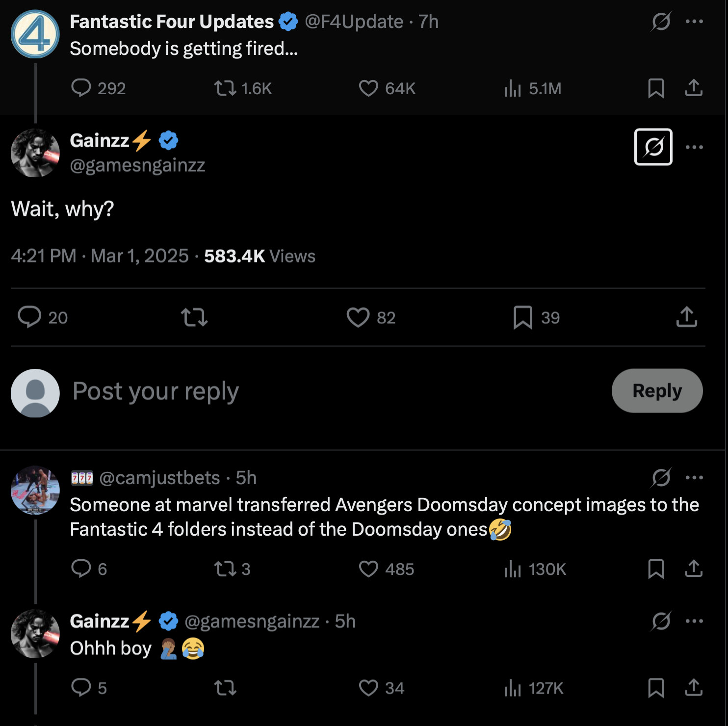Like the camjustbets reply
Viewport: 728px width, 726px height.
[x=368, y=569]
